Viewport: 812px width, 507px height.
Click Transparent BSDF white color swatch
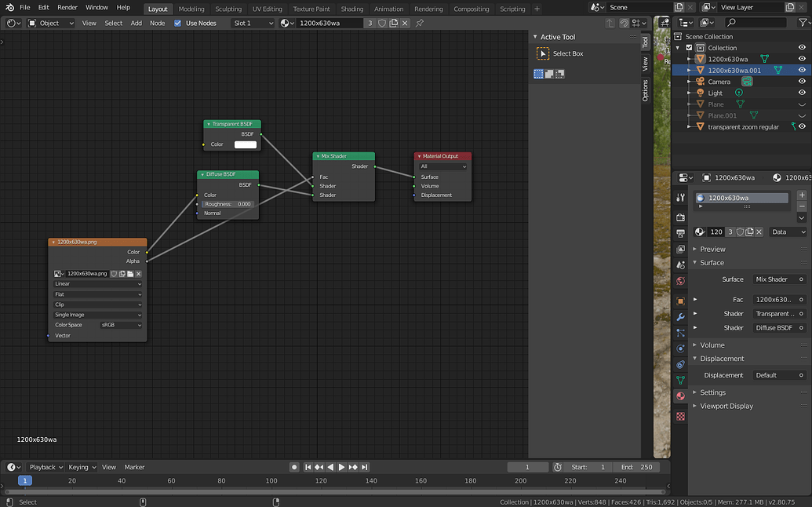pyautogui.click(x=246, y=144)
